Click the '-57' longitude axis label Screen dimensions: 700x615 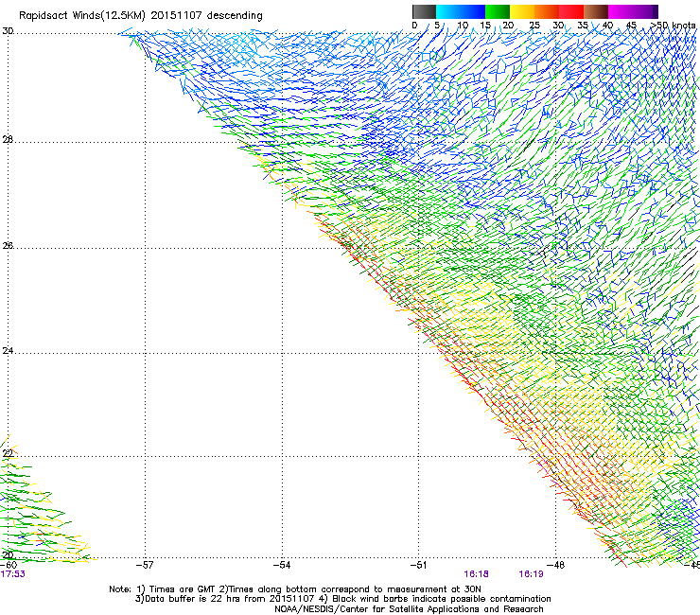point(145,565)
